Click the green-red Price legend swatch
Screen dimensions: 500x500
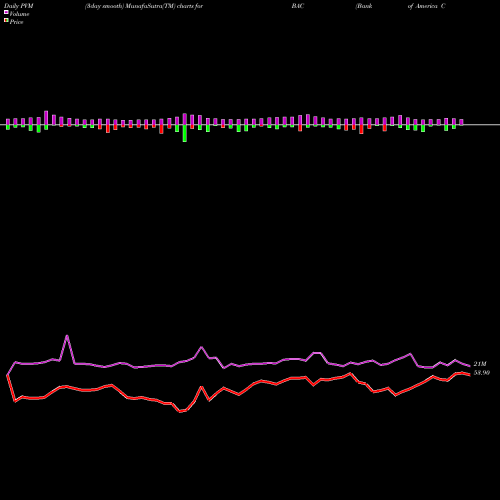click(x=6, y=21)
